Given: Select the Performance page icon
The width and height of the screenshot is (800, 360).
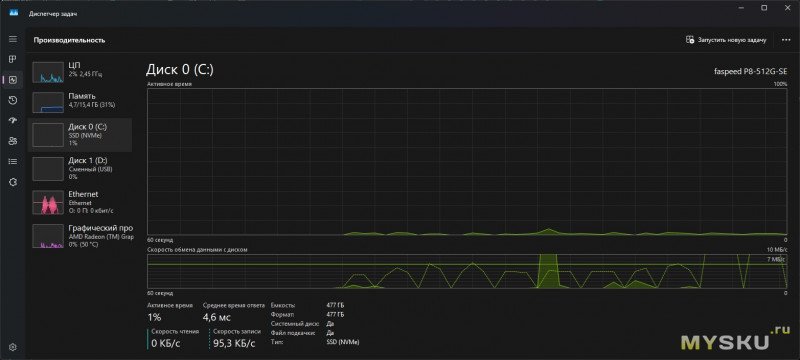Looking at the screenshot, I should tap(13, 80).
